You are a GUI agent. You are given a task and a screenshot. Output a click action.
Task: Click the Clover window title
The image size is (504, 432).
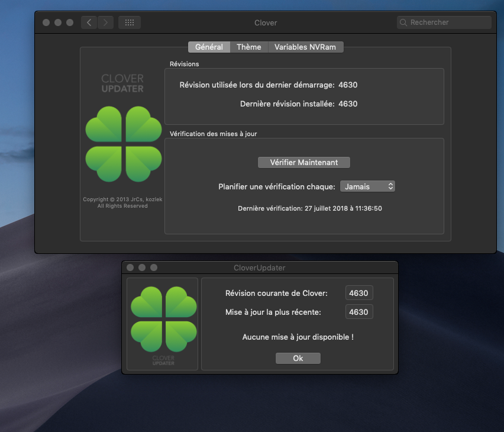pos(266,23)
